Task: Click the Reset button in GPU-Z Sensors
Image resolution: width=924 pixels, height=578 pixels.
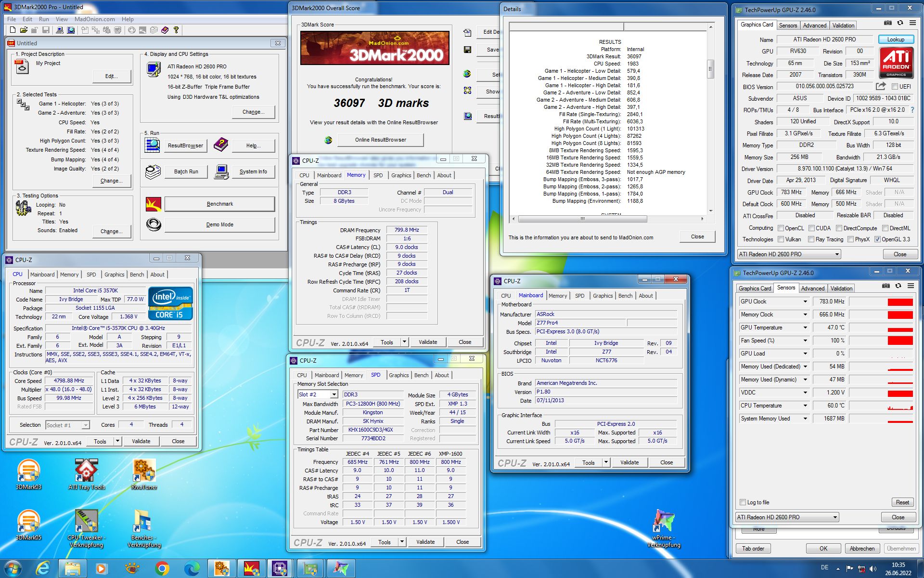Action: [x=902, y=502]
